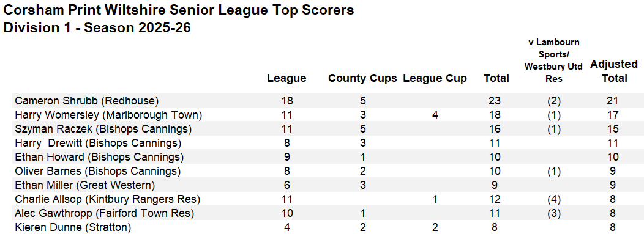Select Oliver Barnes (Bishops Cannings) name cell
This screenshot has width=644, height=234.
[x=98, y=171]
